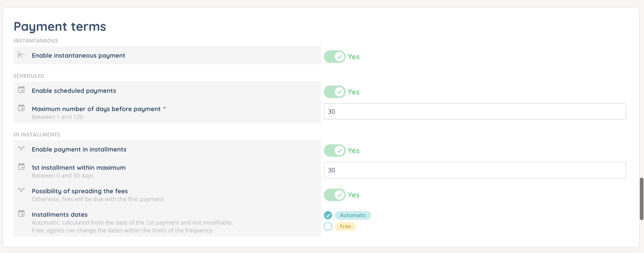Click the vertical scrollbar thumb on the right
The height and width of the screenshot is (253, 644).
(x=641, y=199)
